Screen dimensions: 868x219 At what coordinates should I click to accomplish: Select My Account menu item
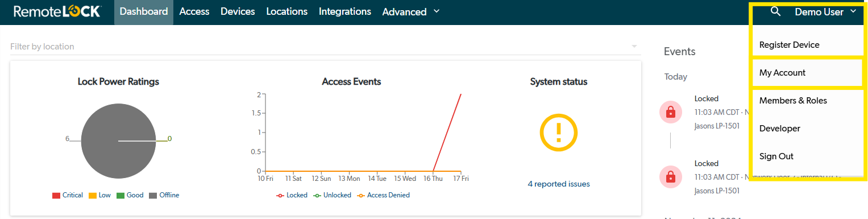tap(783, 72)
